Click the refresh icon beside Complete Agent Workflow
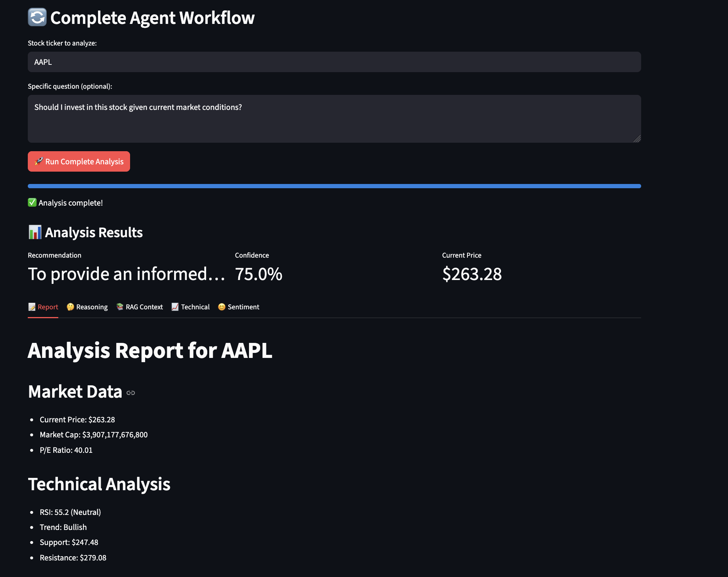The image size is (728, 577). tap(37, 17)
